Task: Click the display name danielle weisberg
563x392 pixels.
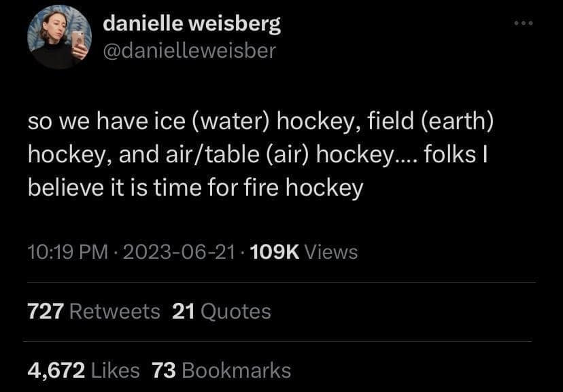Action: point(191,24)
